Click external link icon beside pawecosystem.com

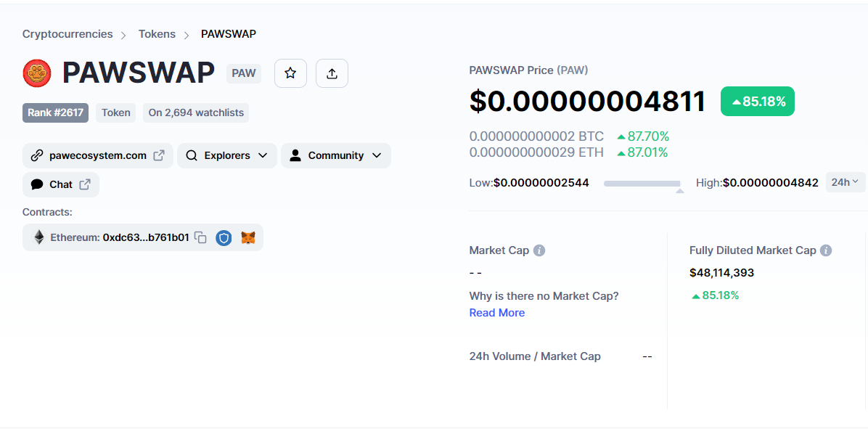coord(159,155)
